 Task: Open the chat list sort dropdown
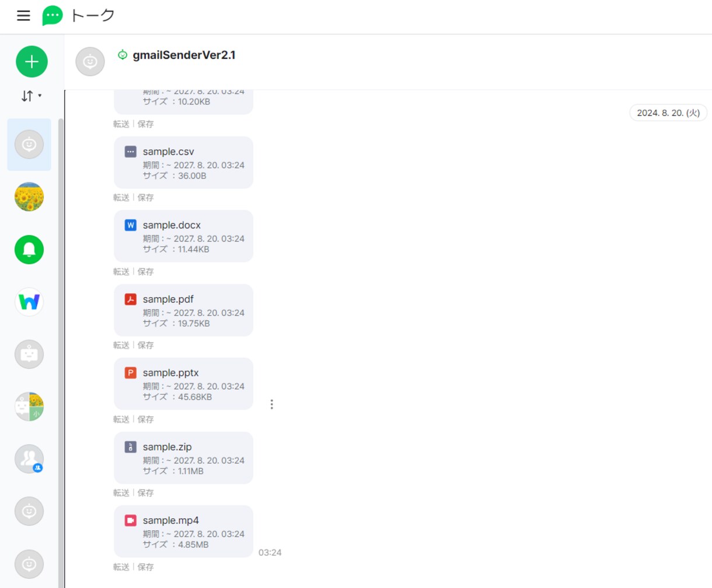32,96
